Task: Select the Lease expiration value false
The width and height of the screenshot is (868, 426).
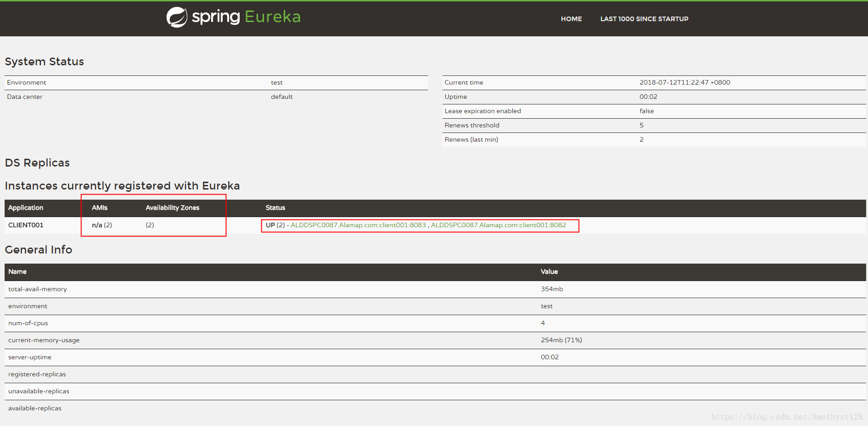Action: [647, 111]
